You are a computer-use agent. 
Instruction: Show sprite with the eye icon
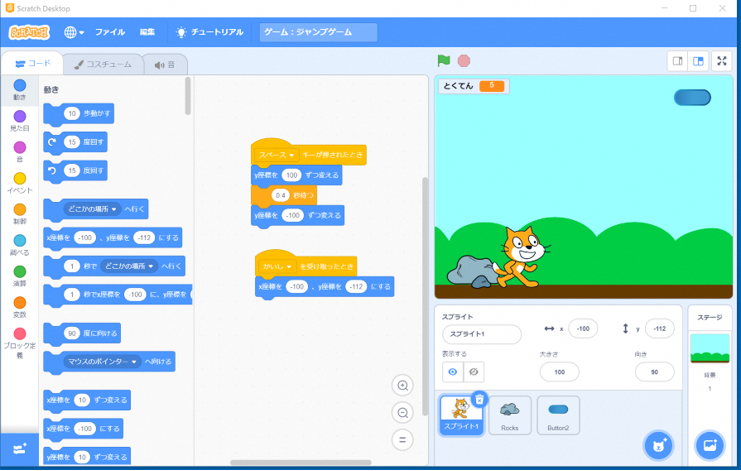(452, 372)
